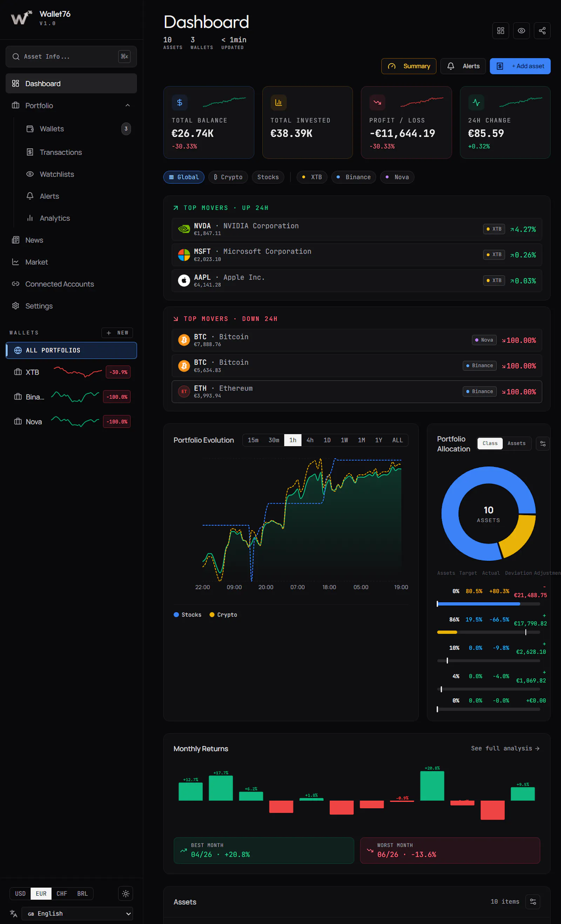Open Settings in sidebar
561x924 pixels.
[71, 306]
